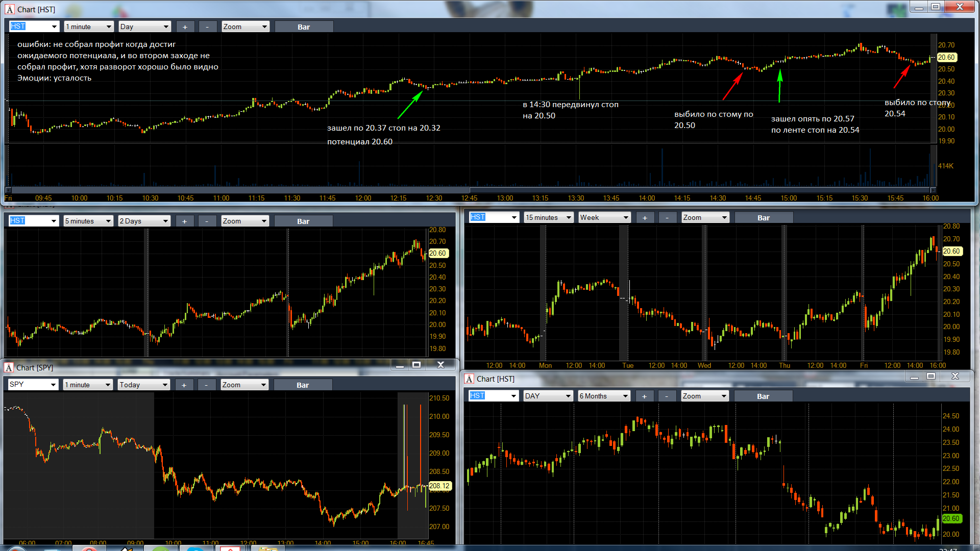Click the app icon in lower-right Chart [HST] title bar
This screenshot has height=551, width=980.
click(x=469, y=379)
